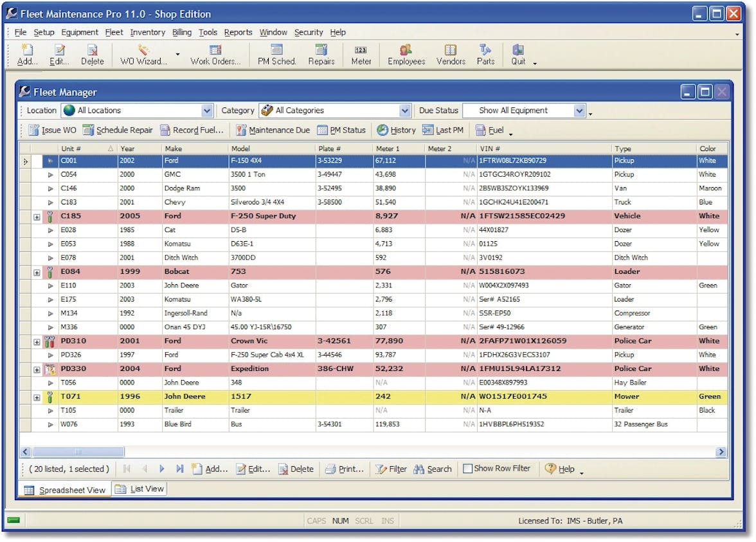Expand the C185 Ford row

37,217
